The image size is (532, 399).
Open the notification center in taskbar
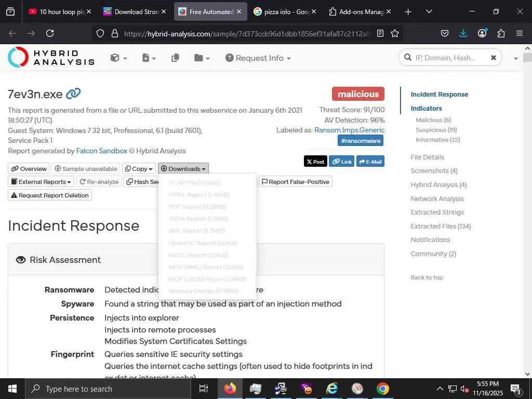coord(516,389)
